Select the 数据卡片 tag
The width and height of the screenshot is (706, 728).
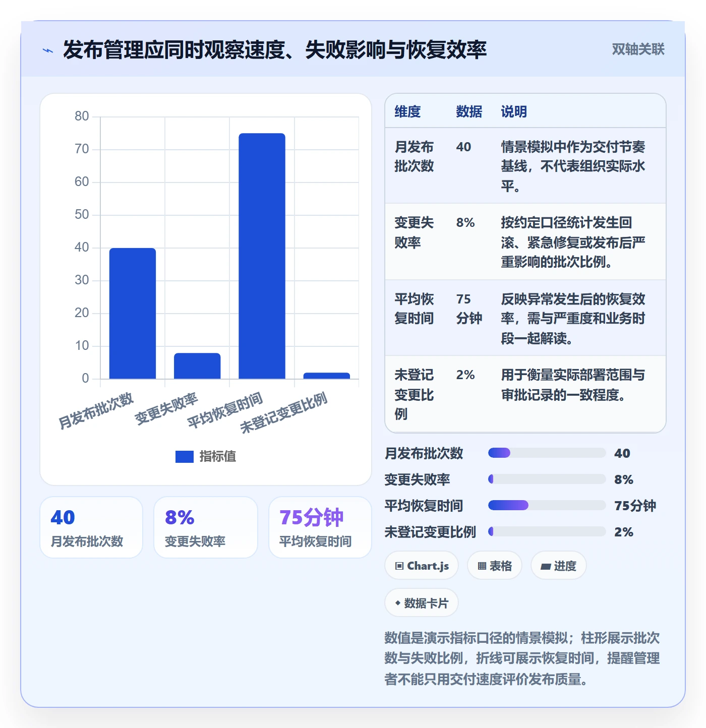tap(422, 603)
